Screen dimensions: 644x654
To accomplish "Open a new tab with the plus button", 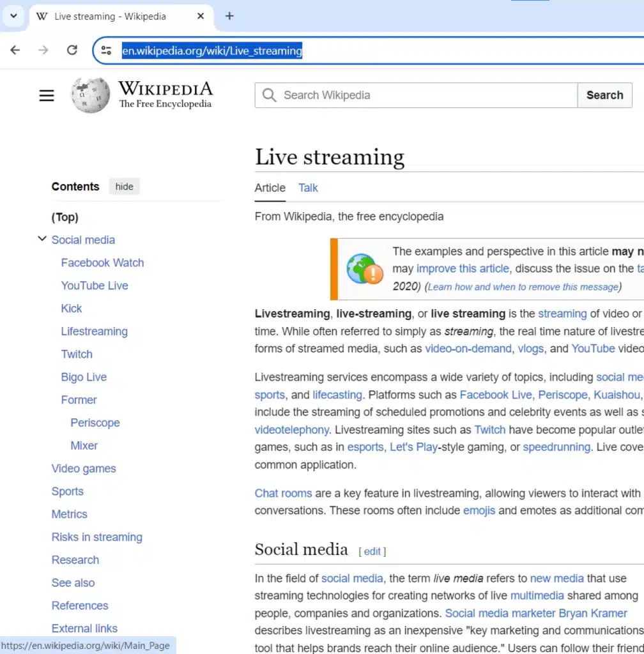I will point(229,16).
